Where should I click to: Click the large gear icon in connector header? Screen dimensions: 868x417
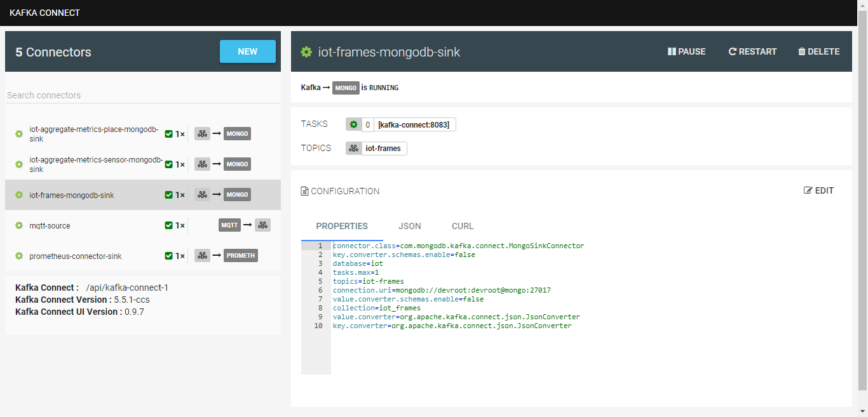307,52
